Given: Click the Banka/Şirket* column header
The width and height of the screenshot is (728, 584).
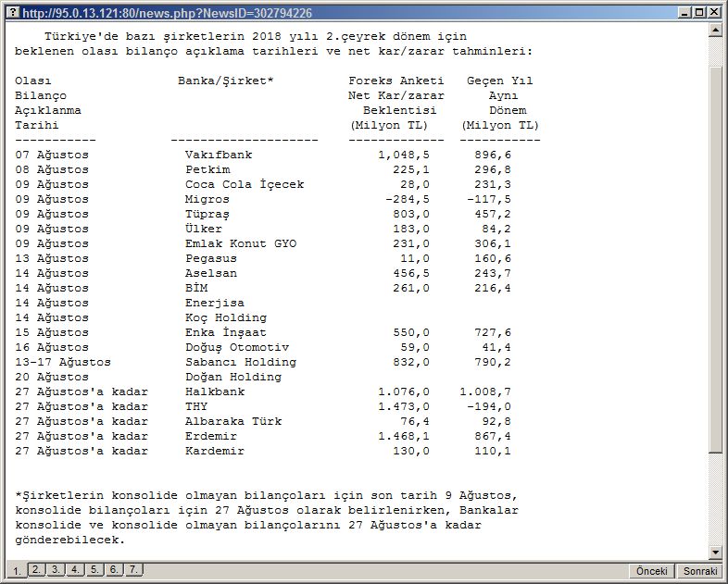Looking at the screenshot, I should pyautogui.click(x=226, y=81).
